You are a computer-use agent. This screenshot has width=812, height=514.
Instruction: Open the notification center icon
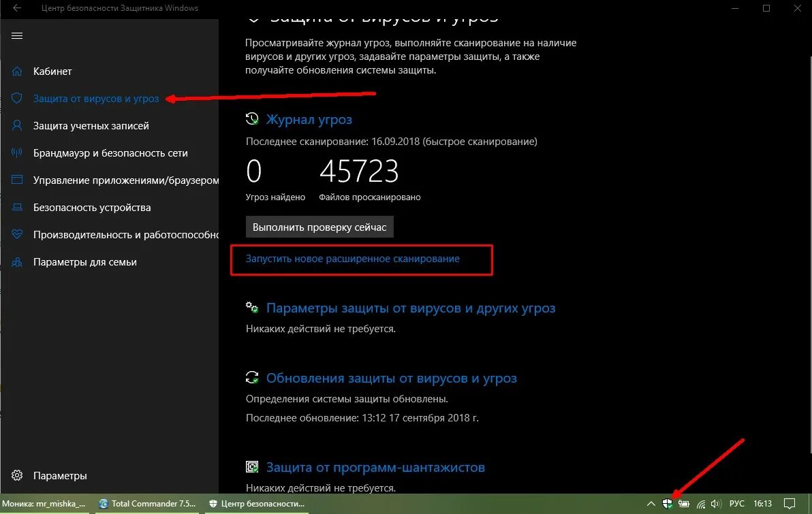coord(790,504)
